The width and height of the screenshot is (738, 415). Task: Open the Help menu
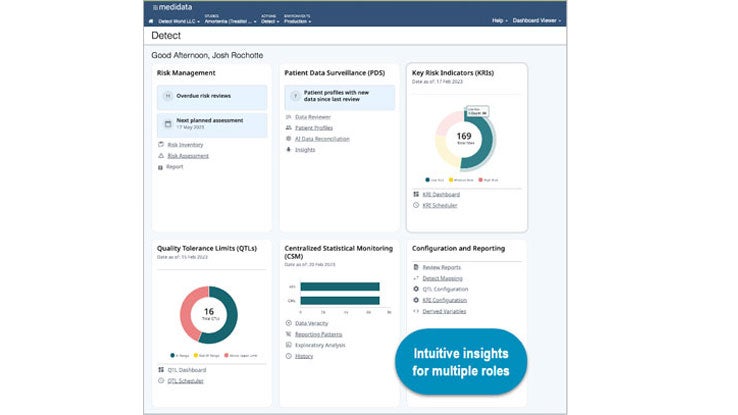tap(499, 21)
